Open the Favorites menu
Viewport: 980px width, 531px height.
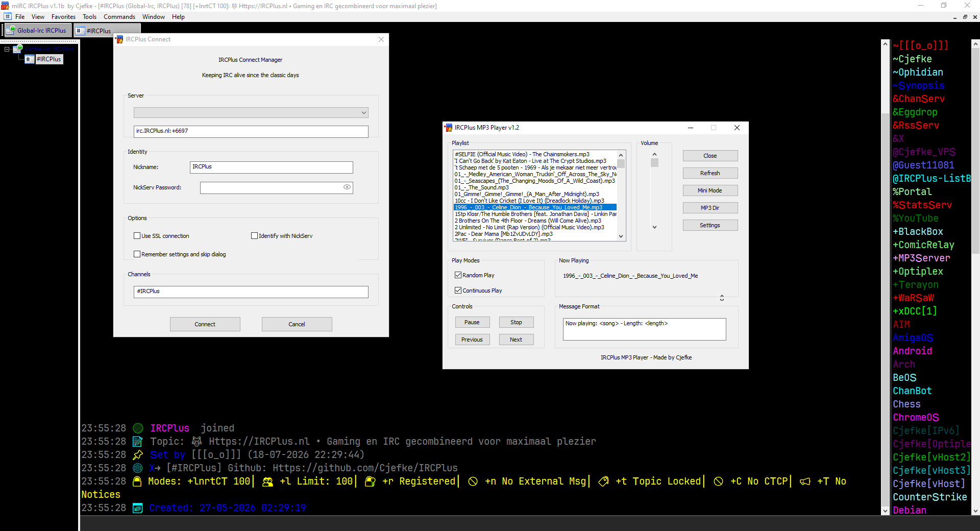click(x=64, y=17)
